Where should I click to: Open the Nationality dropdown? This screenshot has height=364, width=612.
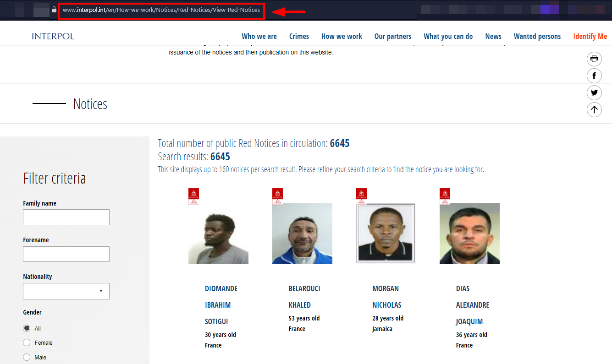tap(66, 291)
